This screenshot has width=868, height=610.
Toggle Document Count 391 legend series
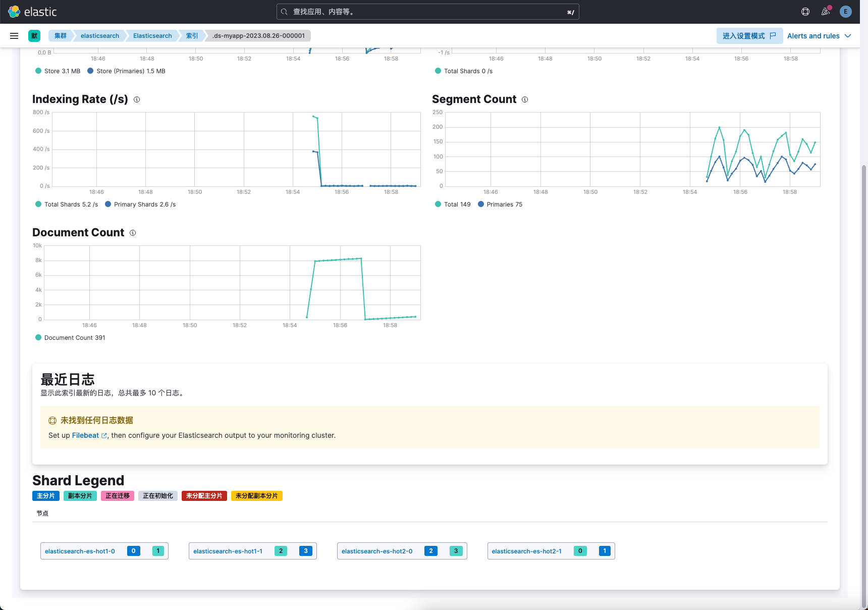tap(70, 338)
